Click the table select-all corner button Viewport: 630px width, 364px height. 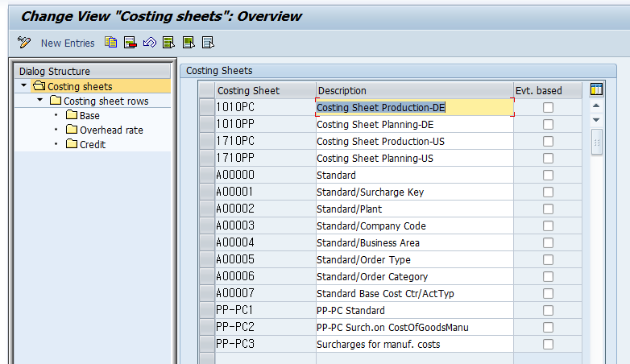coord(207,90)
